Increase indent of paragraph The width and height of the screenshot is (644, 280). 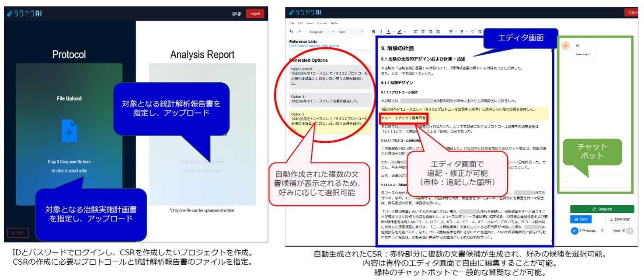tap(480, 31)
